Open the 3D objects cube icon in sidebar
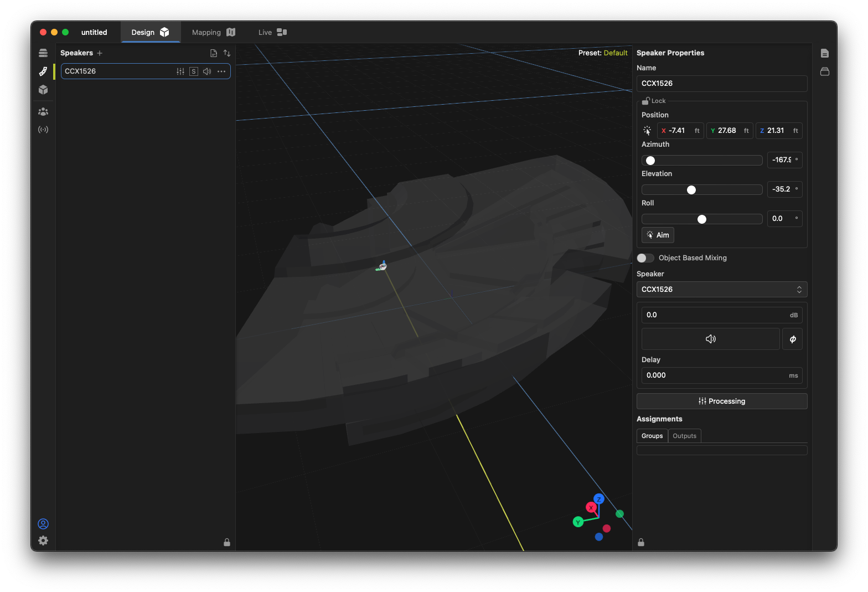Image resolution: width=868 pixels, height=592 pixels. point(43,90)
